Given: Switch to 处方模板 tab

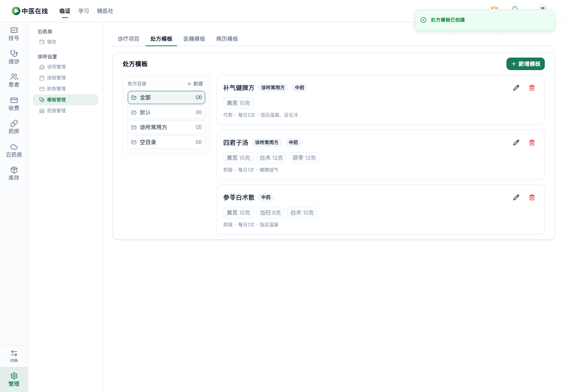Looking at the screenshot, I should pos(161,39).
